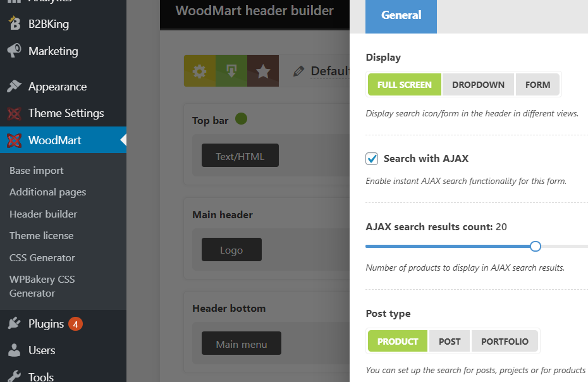Screen dimensions: 588x382
Task: Click the green import arrow icon
Action: pyautogui.click(x=231, y=71)
